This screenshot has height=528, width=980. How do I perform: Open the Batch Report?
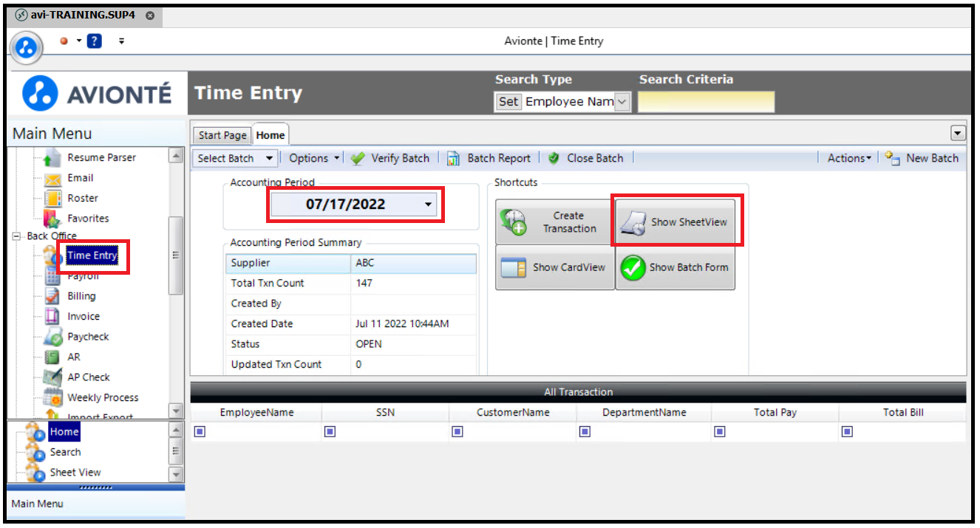[489, 158]
